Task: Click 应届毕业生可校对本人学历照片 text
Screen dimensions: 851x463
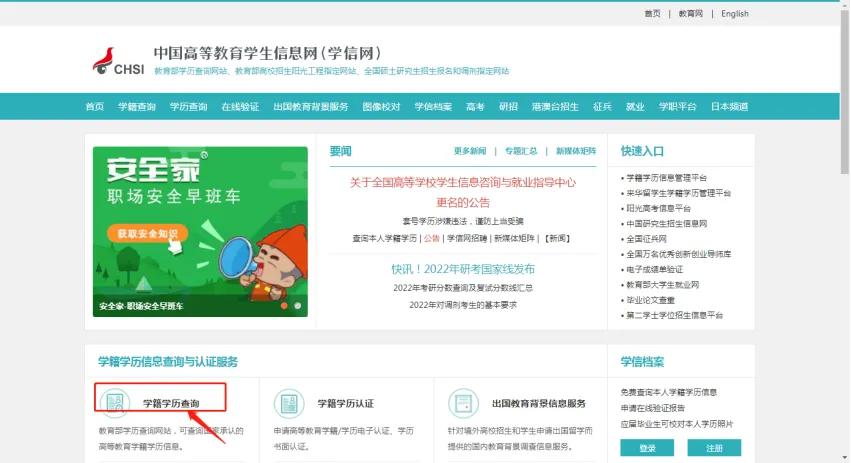Action: tap(677, 423)
